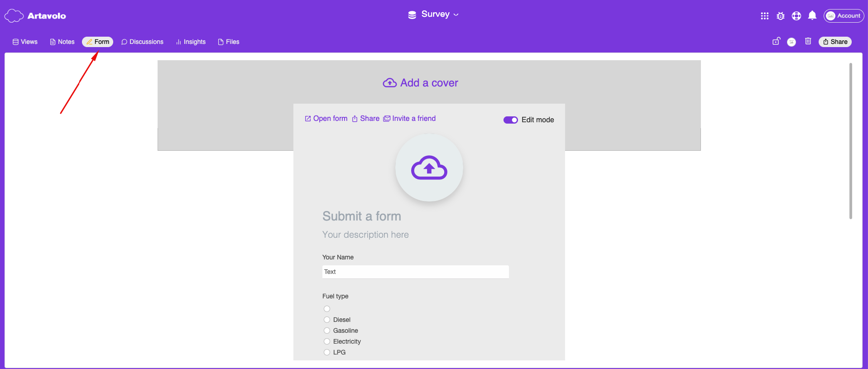Click the white Share button in the toolbar
Viewport: 868px width, 369px height.
click(835, 42)
